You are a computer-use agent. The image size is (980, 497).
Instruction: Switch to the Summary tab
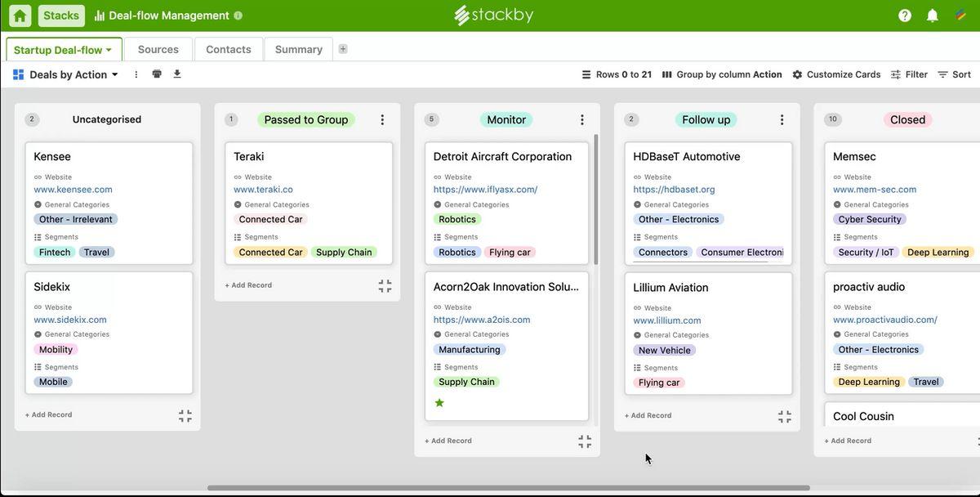(x=298, y=49)
